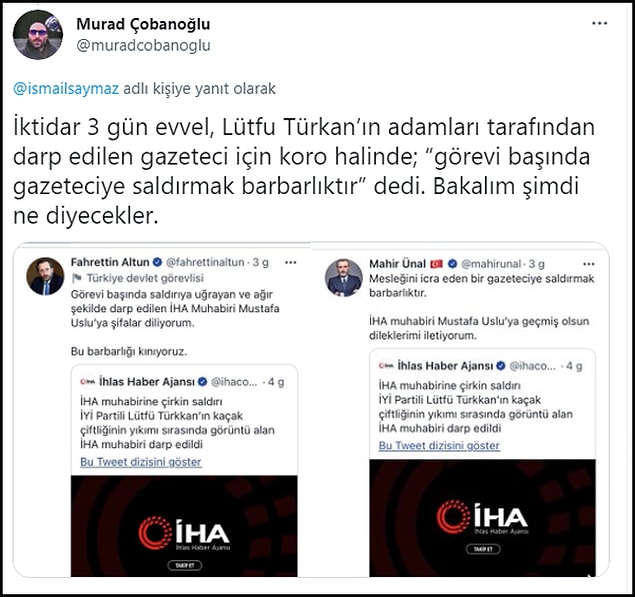Open right 'Bu Tweet dizisini göster' link

439,446
